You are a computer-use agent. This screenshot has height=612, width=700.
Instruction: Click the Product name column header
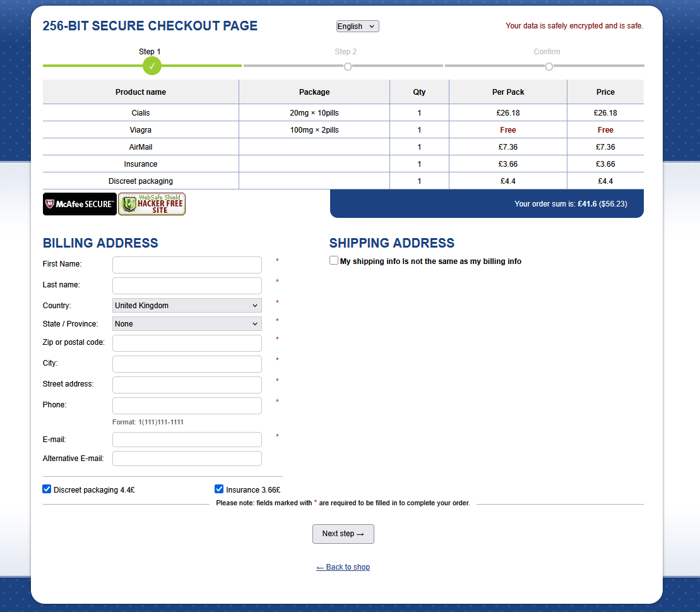(x=141, y=92)
